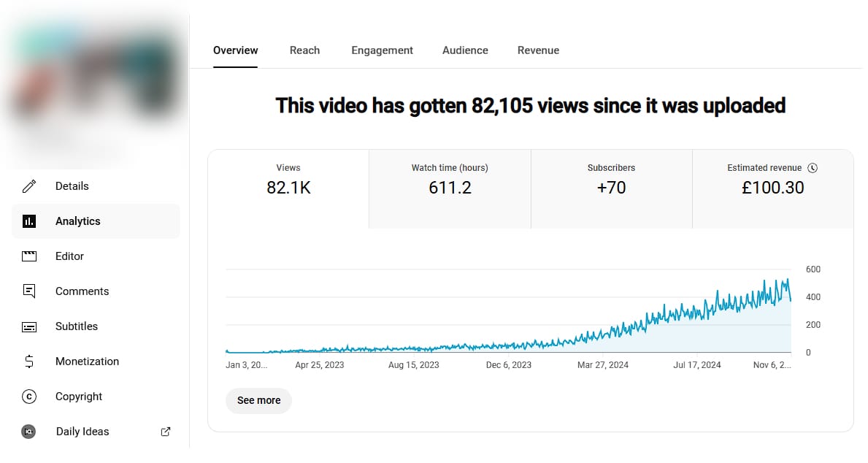Open the Engagement tab
This screenshot has width=868, height=463.
382,50
